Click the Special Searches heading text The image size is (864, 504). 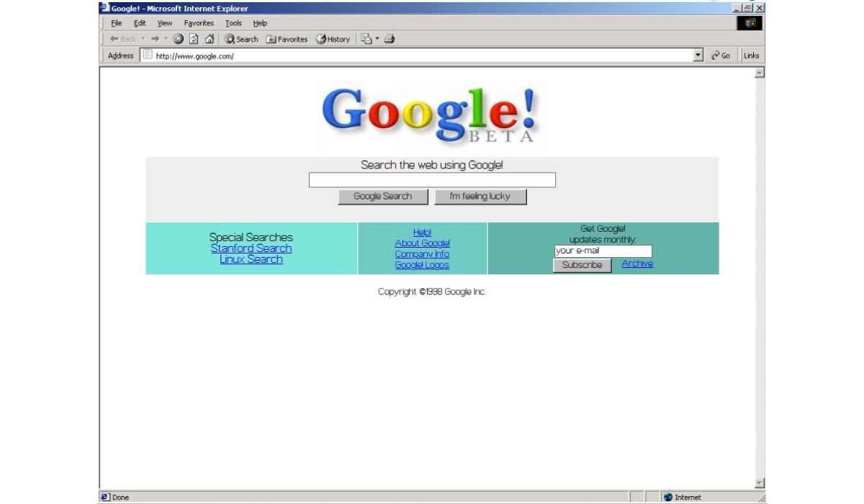click(x=251, y=237)
